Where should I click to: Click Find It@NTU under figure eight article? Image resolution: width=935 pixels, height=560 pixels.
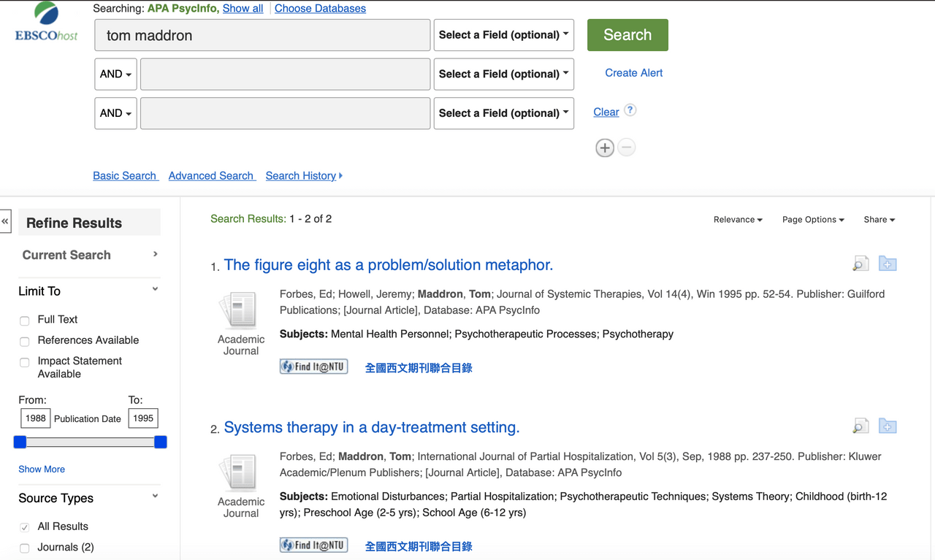tap(314, 367)
